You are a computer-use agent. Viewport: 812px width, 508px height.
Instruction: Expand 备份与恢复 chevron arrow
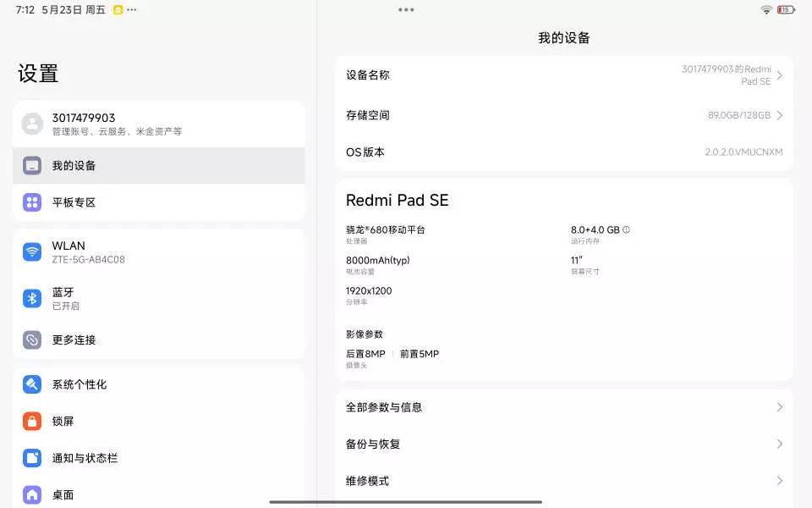point(779,444)
